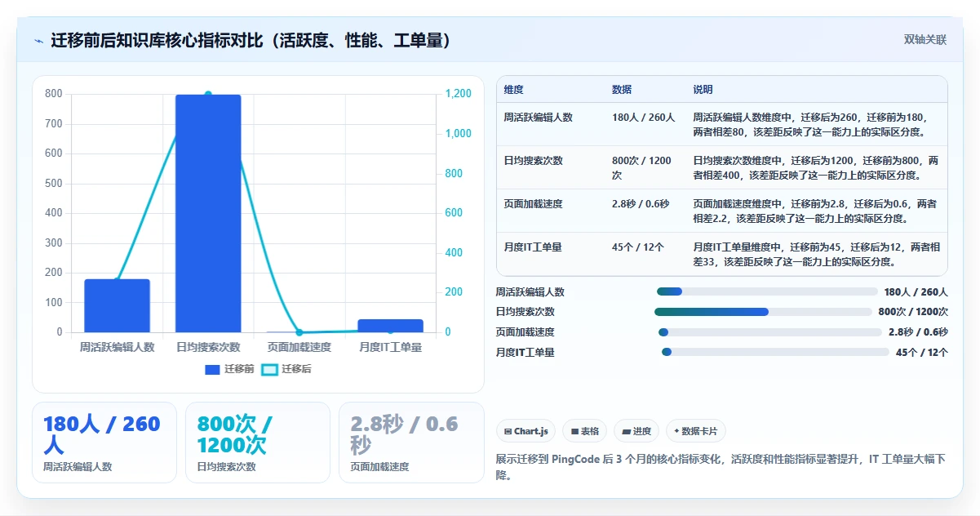Click the 页面加载速度 x-axis label
The height and width of the screenshot is (516, 980).
299,347
